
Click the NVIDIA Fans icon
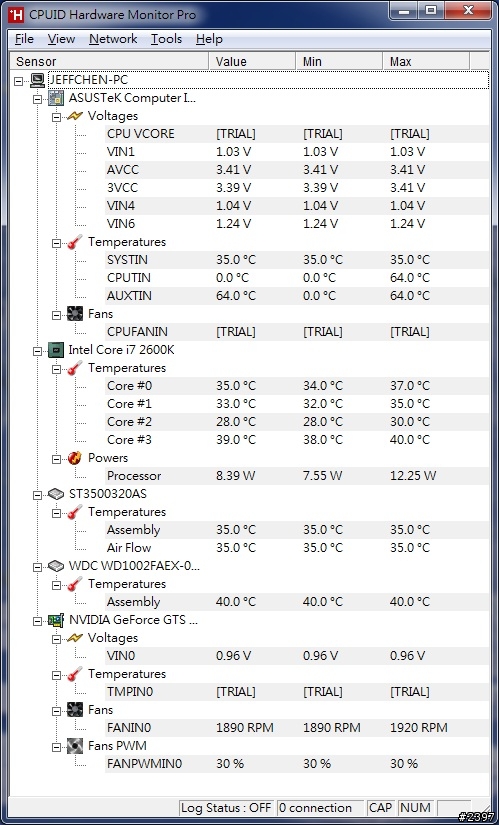[x=75, y=710]
